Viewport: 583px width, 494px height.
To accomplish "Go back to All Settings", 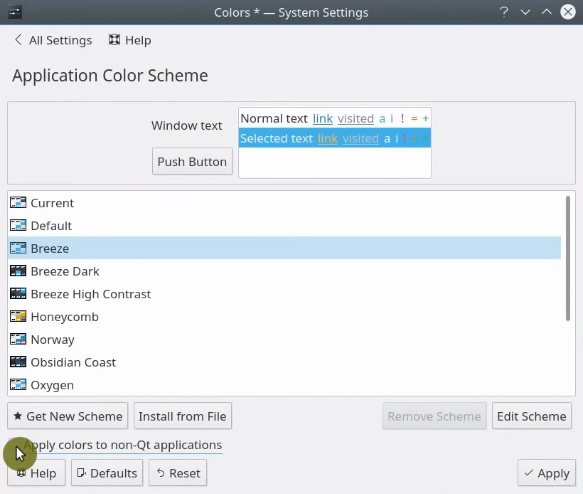I will pos(53,40).
